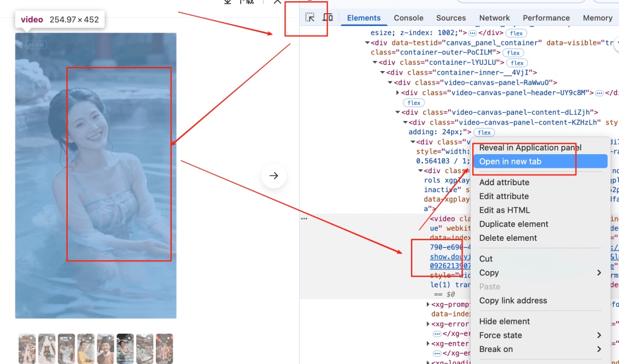This screenshot has width=619, height=364.
Task: Select the first thumbnail in the strip
Action: pyautogui.click(x=27, y=349)
